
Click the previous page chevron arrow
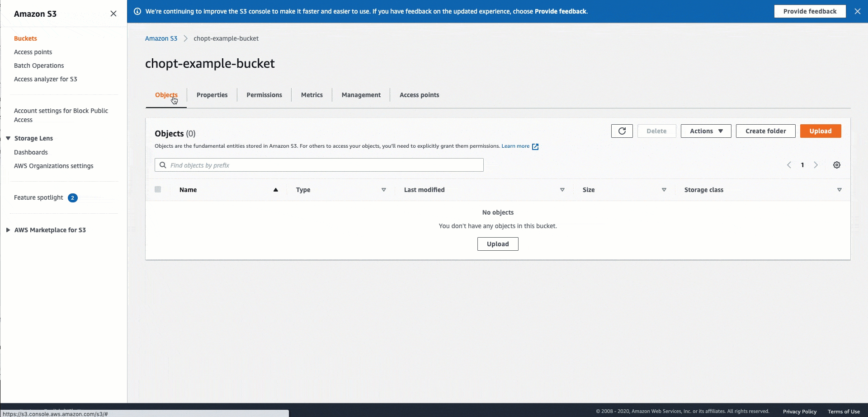[x=789, y=165]
